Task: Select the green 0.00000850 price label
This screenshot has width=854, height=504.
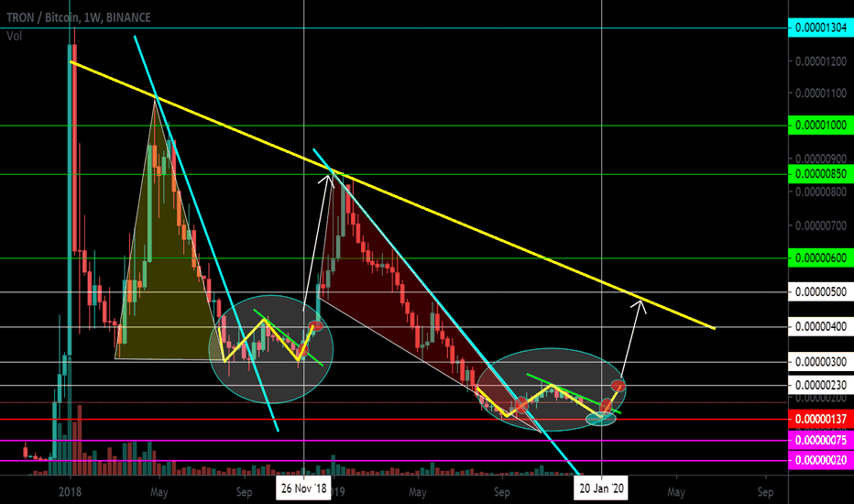Action: pos(821,174)
